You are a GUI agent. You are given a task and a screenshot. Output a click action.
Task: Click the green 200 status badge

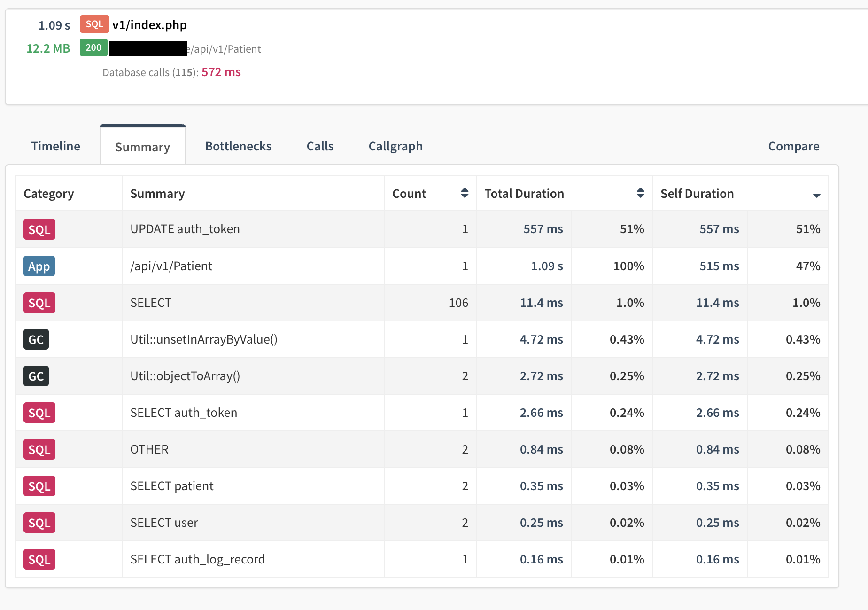pyautogui.click(x=93, y=48)
